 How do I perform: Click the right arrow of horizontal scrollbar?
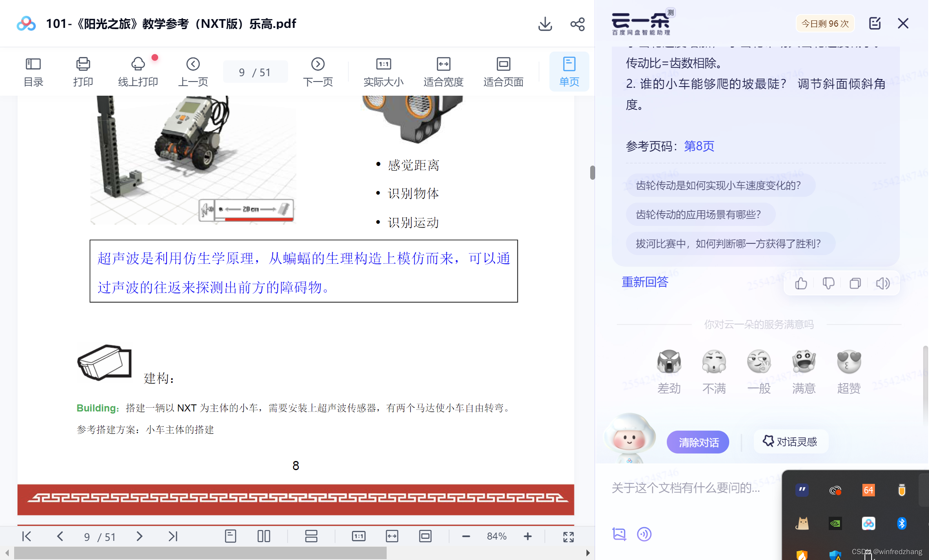point(588,553)
